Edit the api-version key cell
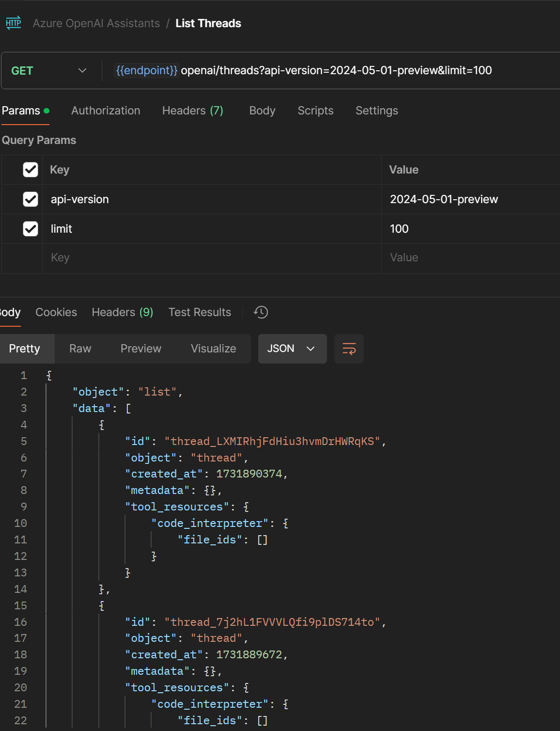The image size is (560, 731). click(212, 199)
